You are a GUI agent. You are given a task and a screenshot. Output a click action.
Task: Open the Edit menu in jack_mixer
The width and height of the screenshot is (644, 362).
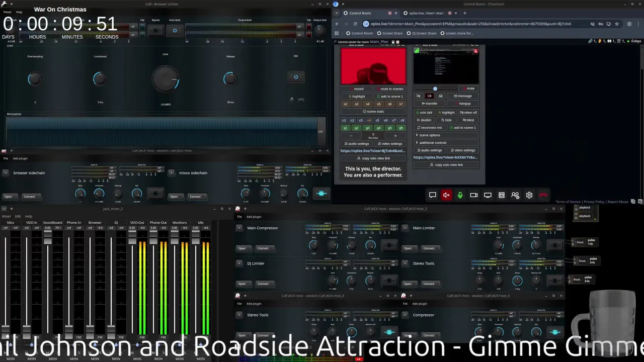[18, 216]
